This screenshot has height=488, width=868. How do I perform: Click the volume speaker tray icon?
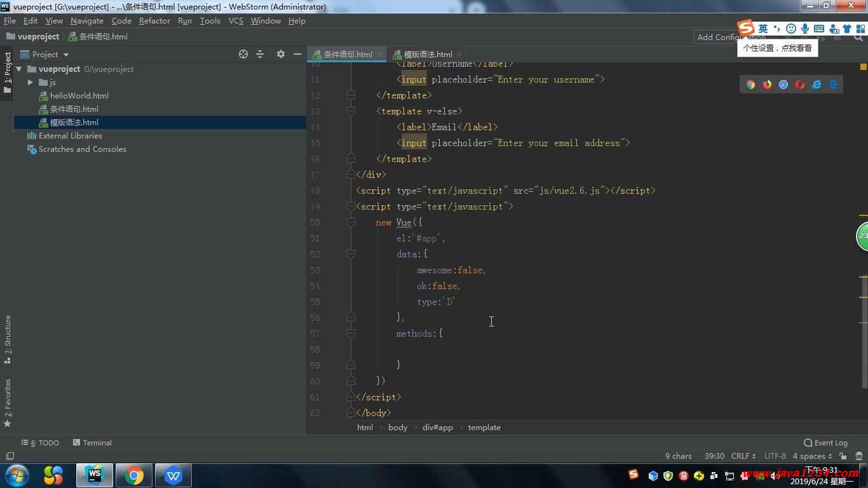(x=776, y=476)
